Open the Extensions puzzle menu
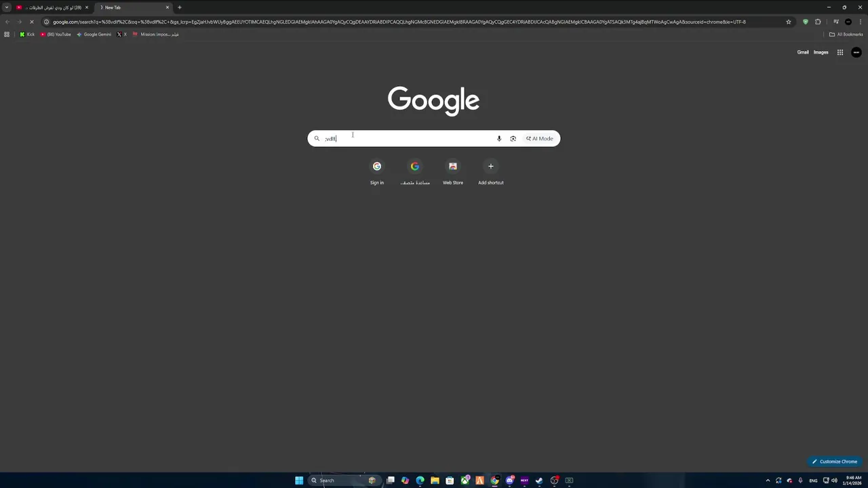This screenshot has height=488, width=868. tap(818, 22)
